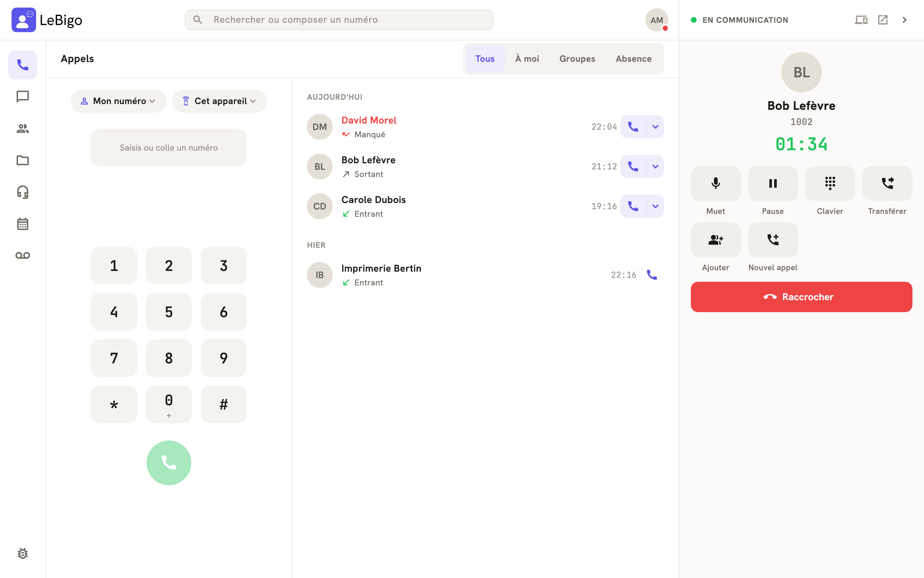Click the green dial call button

click(169, 463)
